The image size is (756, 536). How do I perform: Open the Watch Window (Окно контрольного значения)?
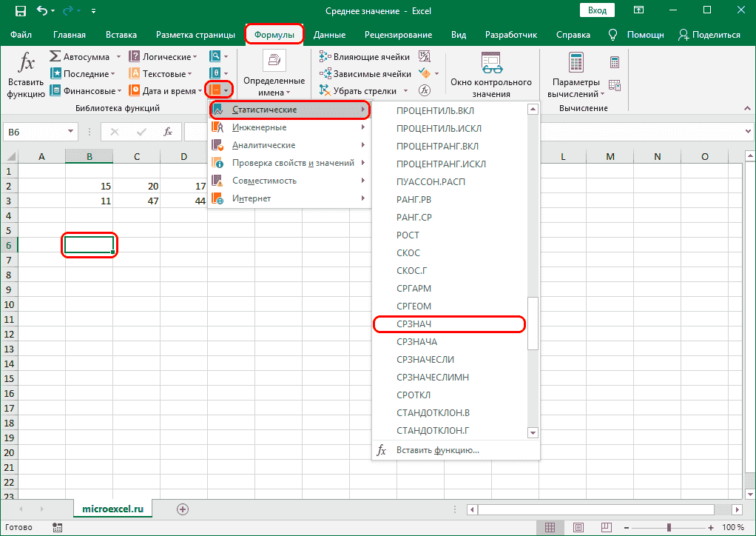(490, 75)
